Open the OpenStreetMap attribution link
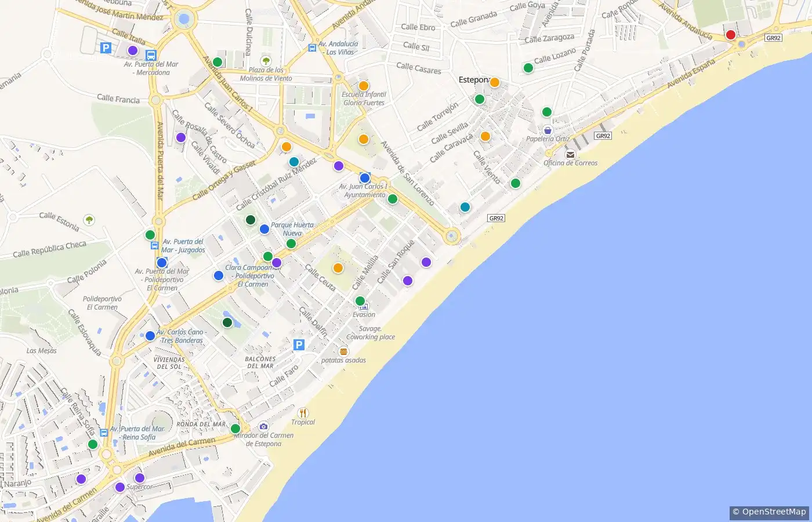The image size is (812, 522). 769,512
